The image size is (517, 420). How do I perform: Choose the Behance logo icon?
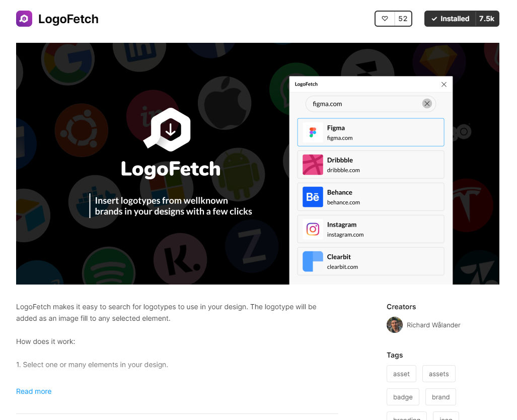(313, 197)
